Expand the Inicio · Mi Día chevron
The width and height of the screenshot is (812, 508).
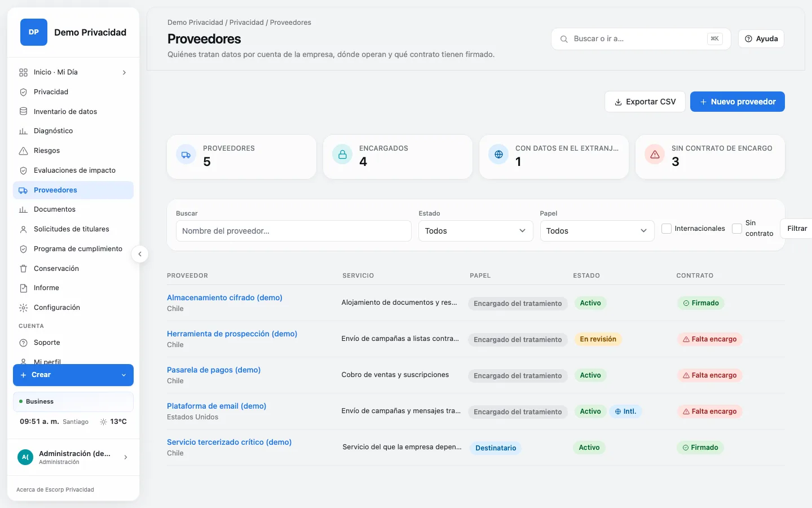124,72
